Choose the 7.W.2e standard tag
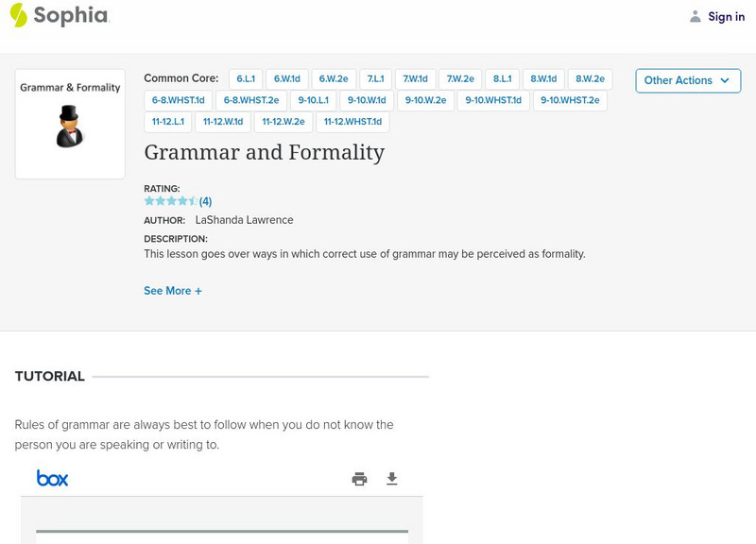The image size is (756, 544). (460, 79)
